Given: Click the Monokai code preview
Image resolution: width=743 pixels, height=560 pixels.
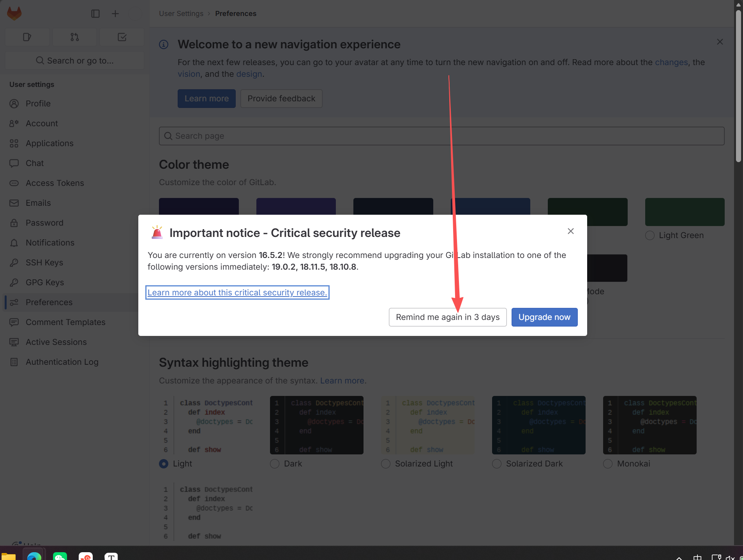Looking at the screenshot, I should coord(650,425).
